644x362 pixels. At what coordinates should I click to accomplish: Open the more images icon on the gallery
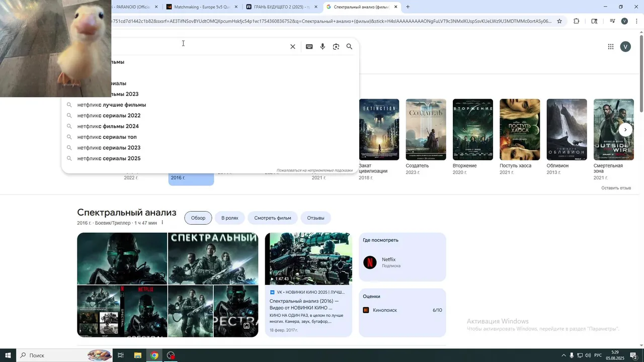(247, 326)
